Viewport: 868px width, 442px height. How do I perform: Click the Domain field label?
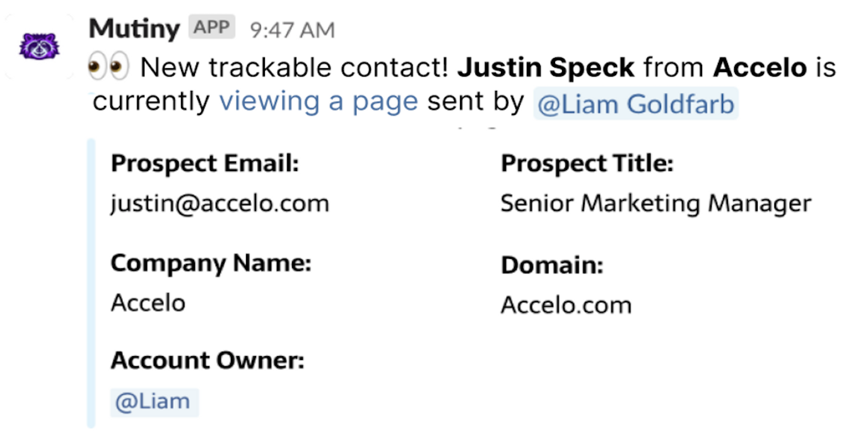552,265
